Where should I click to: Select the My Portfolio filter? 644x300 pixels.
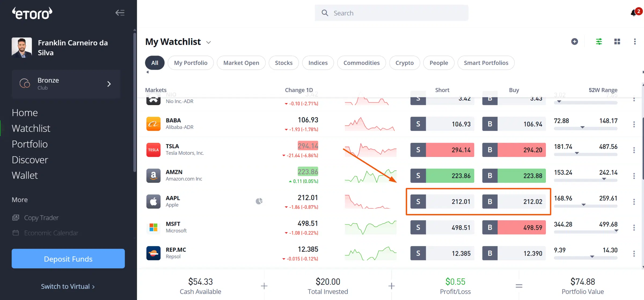click(191, 63)
